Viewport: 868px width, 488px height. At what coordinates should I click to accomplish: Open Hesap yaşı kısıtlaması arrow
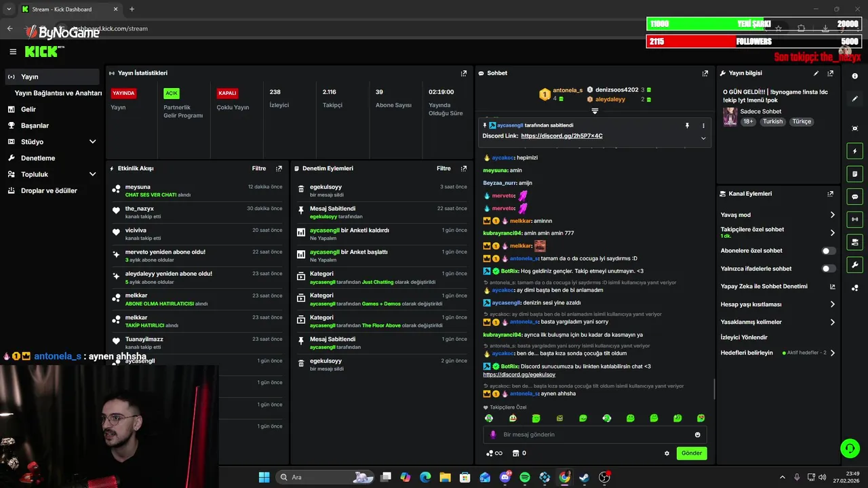833,304
